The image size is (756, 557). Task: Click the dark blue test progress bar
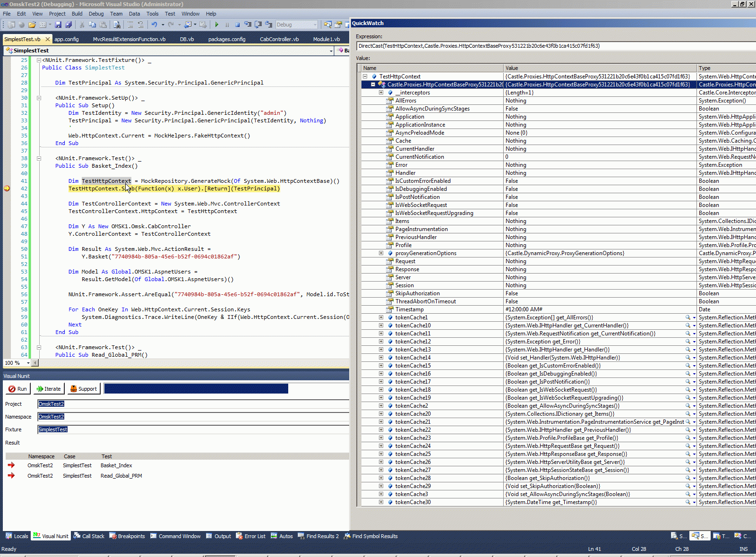[196, 389]
